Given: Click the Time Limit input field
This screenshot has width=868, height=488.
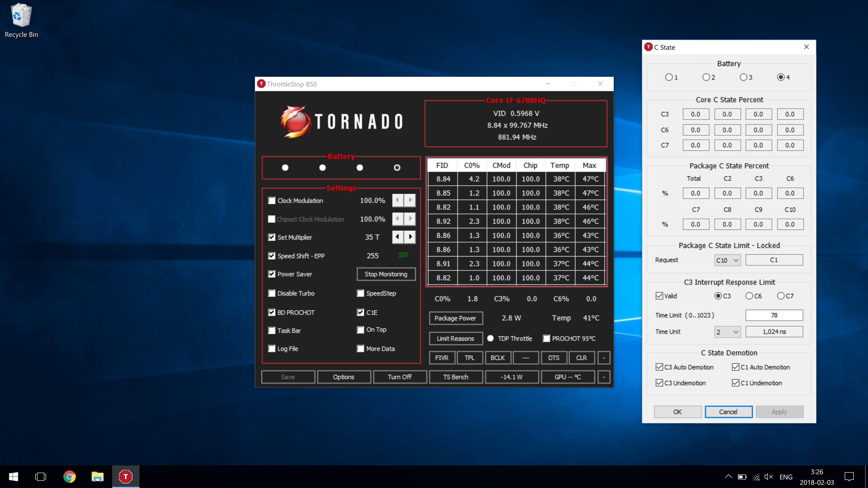Looking at the screenshot, I should tap(774, 315).
